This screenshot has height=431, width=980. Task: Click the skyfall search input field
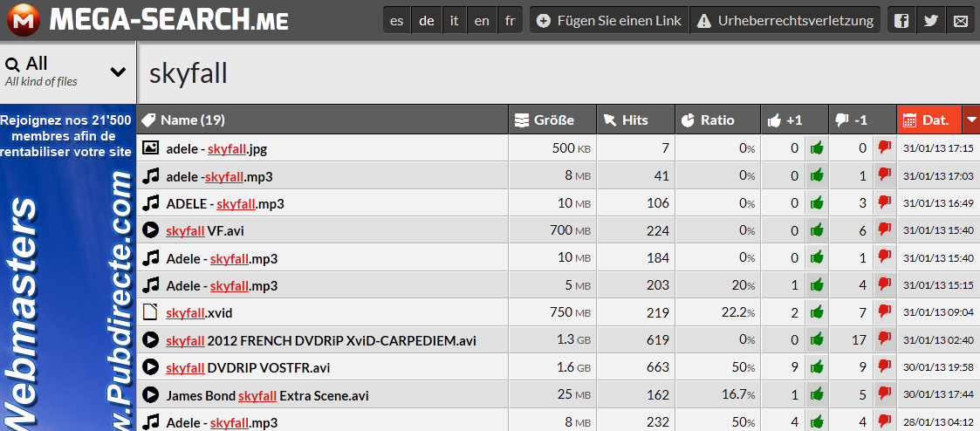click(x=559, y=72)
